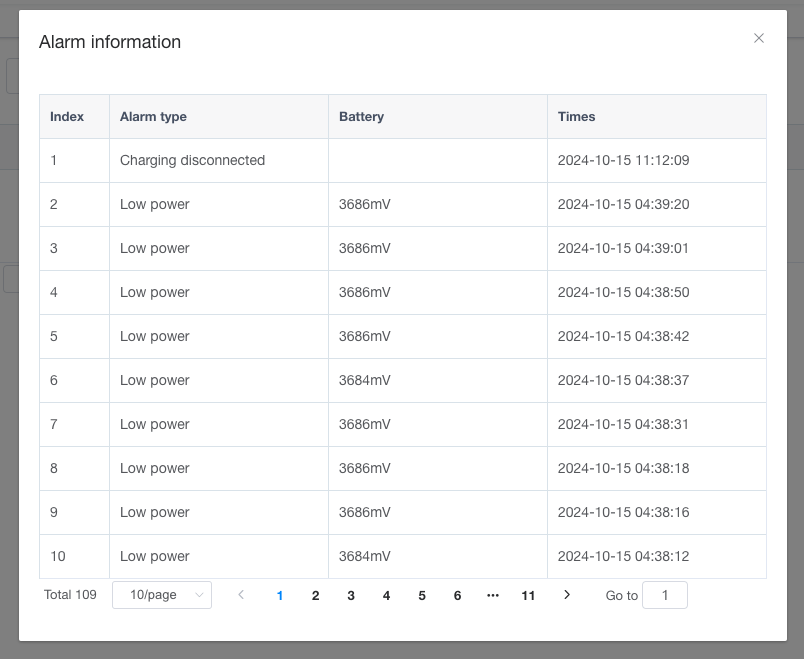Select page 4 in pagination

[x=386, y=595]
